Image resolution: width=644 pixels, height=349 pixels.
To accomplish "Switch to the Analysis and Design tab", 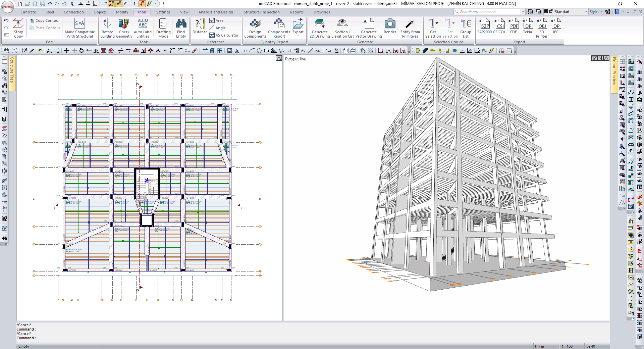I will tap(215, 12).
